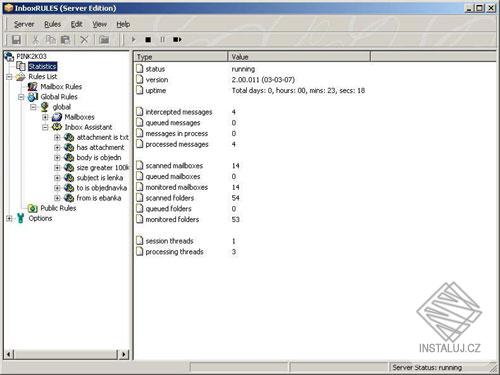This screenshot has height=375, width=500.
Task: Stop the server with square icon
Action: tap(148, 40)
